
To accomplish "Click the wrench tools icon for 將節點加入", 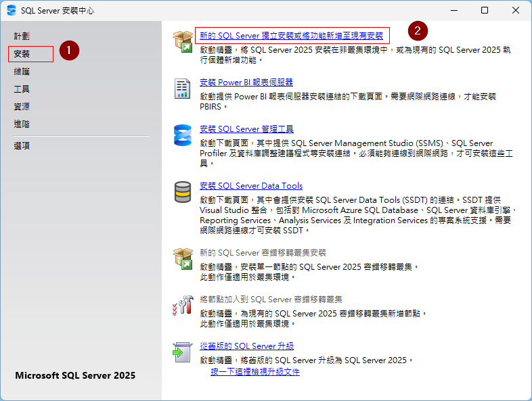I will coord(183,305).
